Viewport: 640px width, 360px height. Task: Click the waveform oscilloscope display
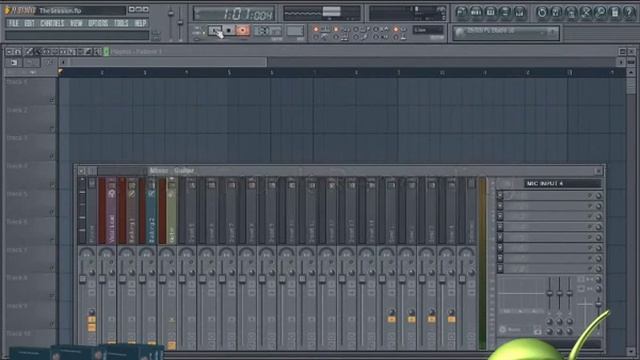point(322,13)
